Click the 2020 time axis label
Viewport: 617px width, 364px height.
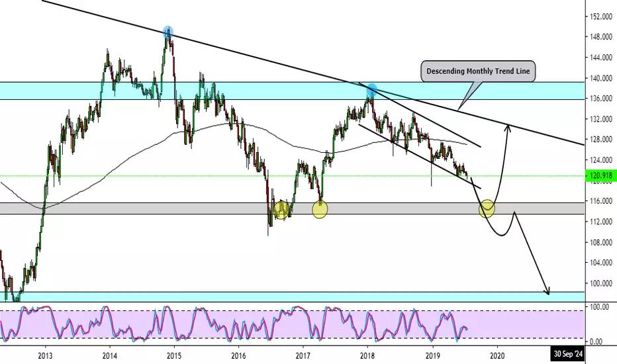[x=497, y=356]
